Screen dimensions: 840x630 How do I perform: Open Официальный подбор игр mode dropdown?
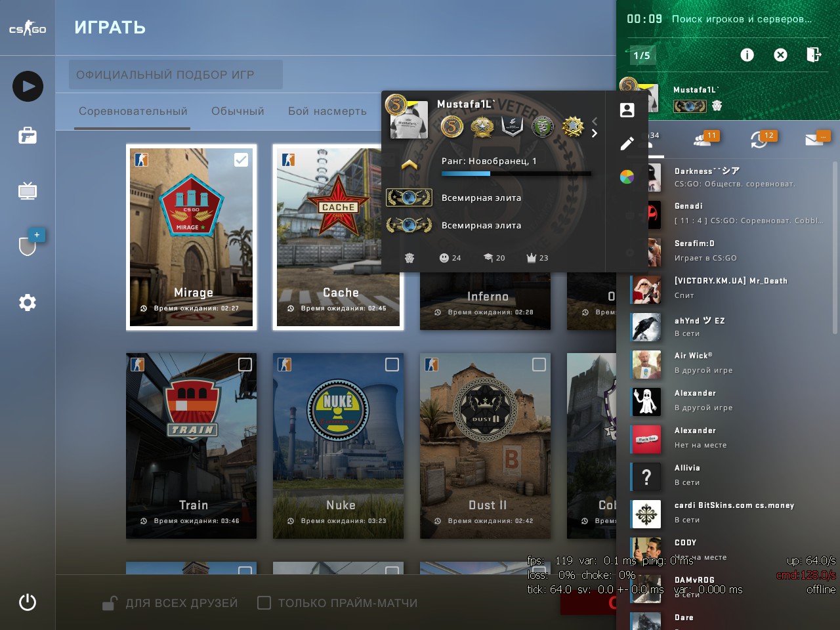pyautogui.click(x=175, y=75)
